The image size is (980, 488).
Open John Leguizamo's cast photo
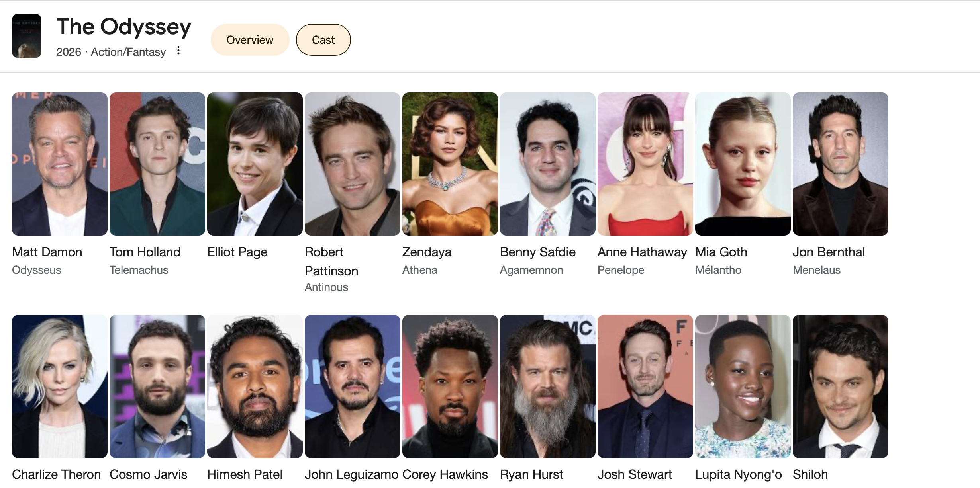353,386
